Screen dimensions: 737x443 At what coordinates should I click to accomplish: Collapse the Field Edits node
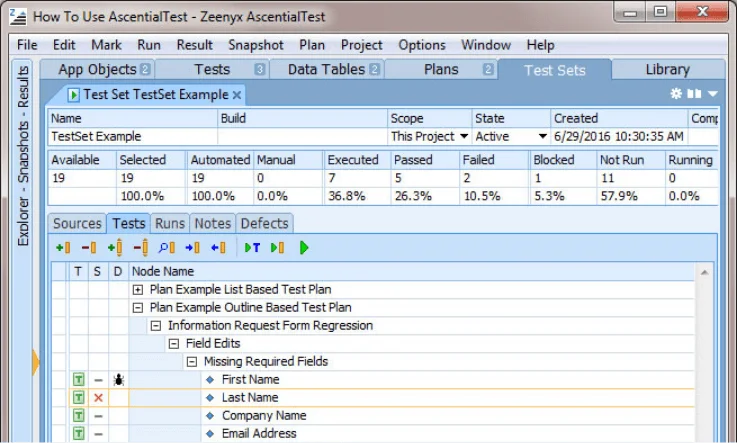click(173, 344)
